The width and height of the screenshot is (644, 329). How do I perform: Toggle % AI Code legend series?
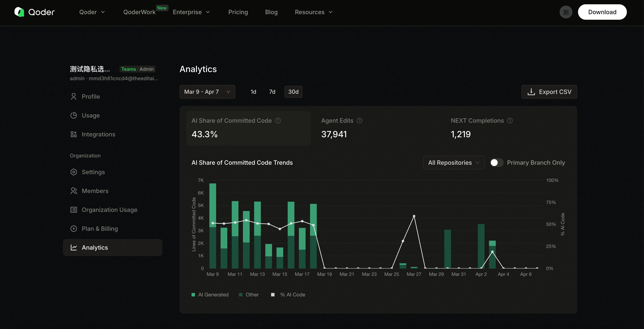[x=288, y=295]
